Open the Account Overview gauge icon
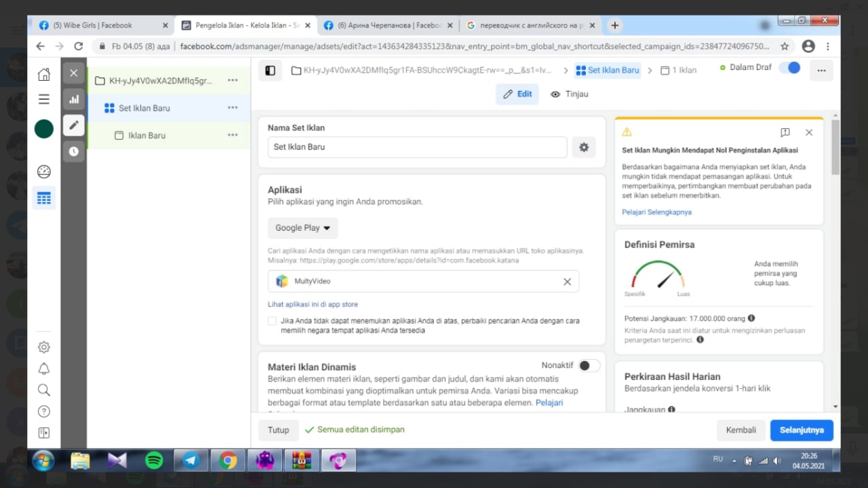868x488 pixels. click(43, 171)
